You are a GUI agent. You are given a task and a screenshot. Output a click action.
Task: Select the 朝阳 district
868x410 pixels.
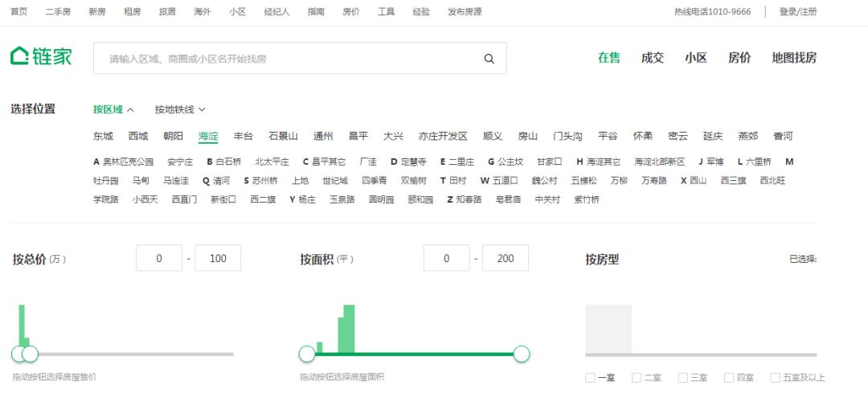[x=174, y=137]
